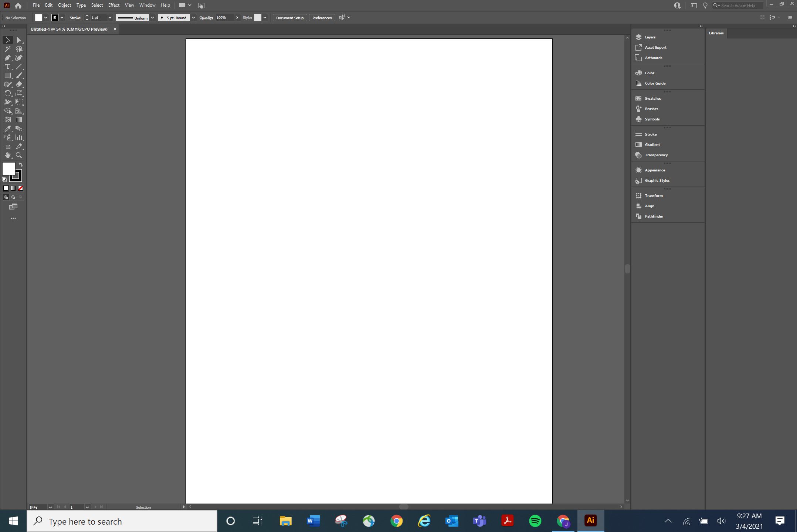
Task: Select the Artboards panel
Action: point(653,58)
